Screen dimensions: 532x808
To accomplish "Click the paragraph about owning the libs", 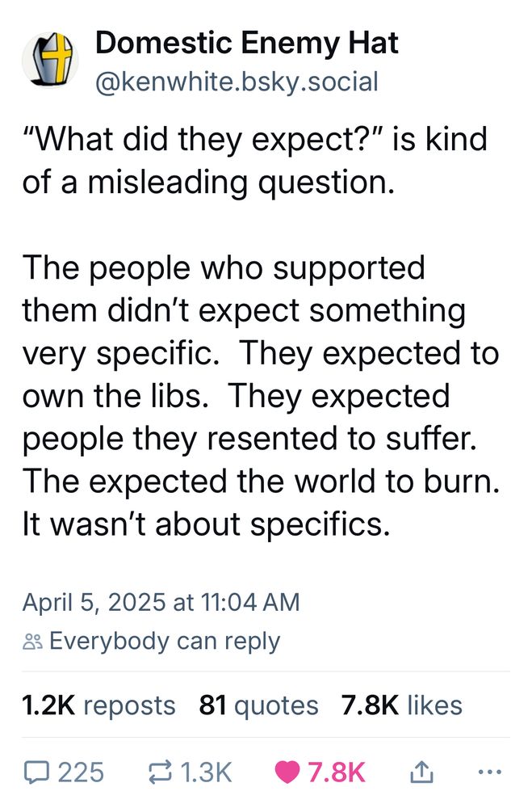I will [x=260, y=375].
